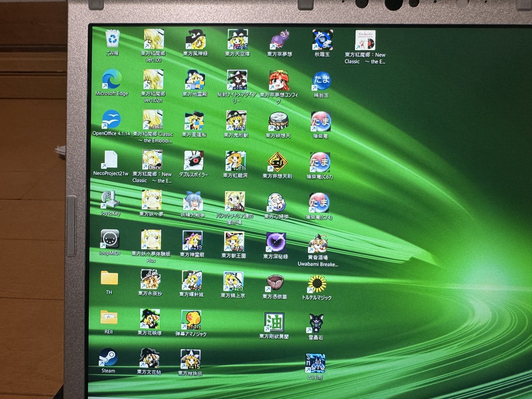Select the 東方地霊殿 shortcut
532x399 pixels.
195,80
